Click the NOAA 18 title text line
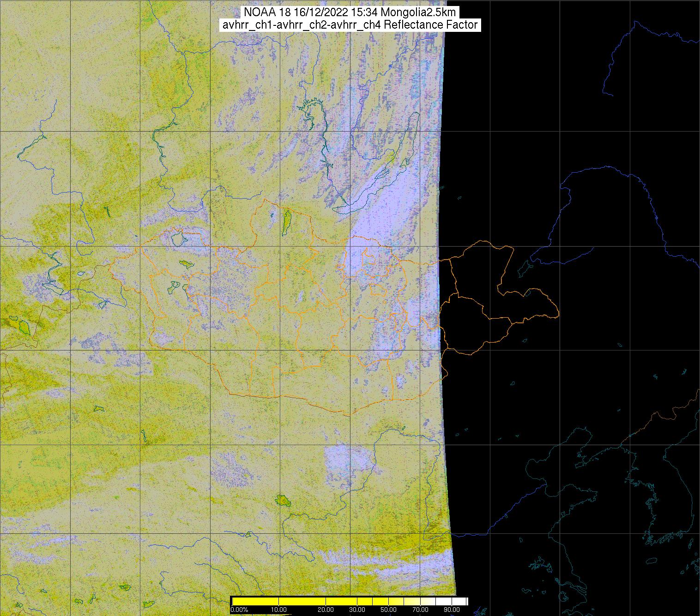700x616 pixels. pyautogui.click(x=350, y=12)
